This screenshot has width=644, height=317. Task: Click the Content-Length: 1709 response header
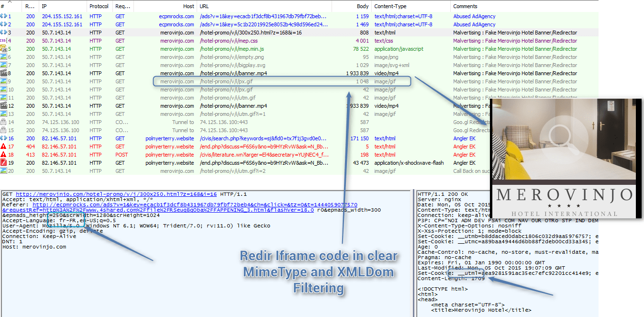(451, 278)
